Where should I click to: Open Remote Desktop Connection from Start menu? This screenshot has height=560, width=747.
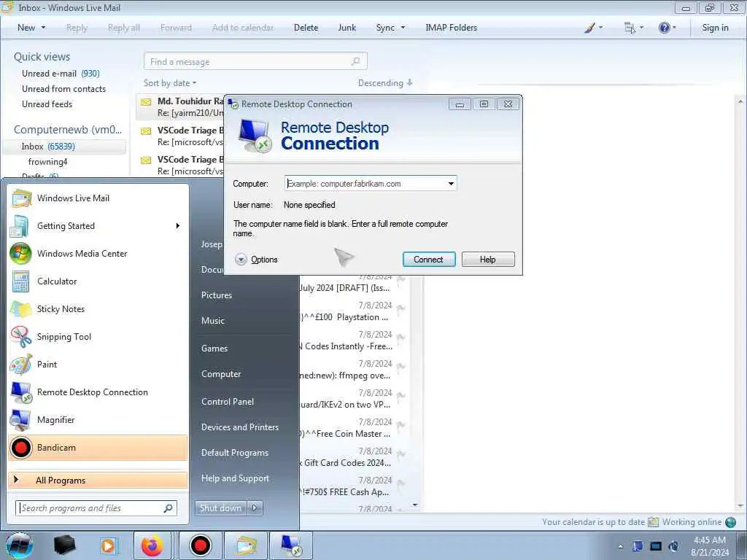tap(98, 392)
